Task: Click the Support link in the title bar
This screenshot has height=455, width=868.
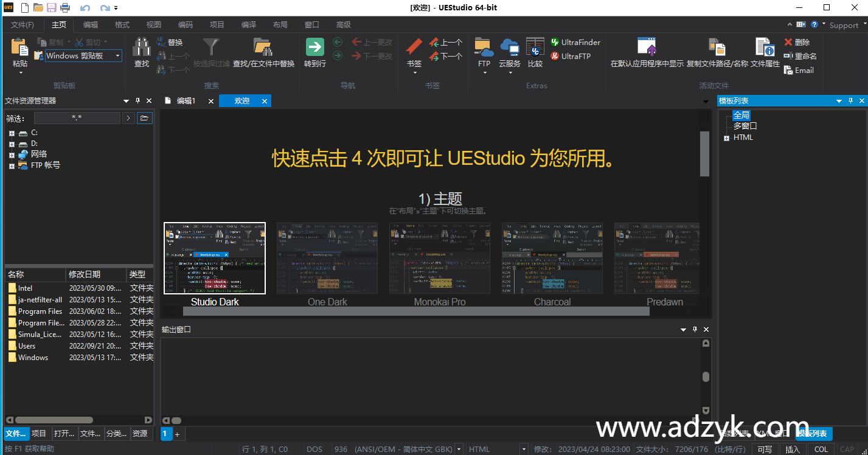Action: (844, 25)
